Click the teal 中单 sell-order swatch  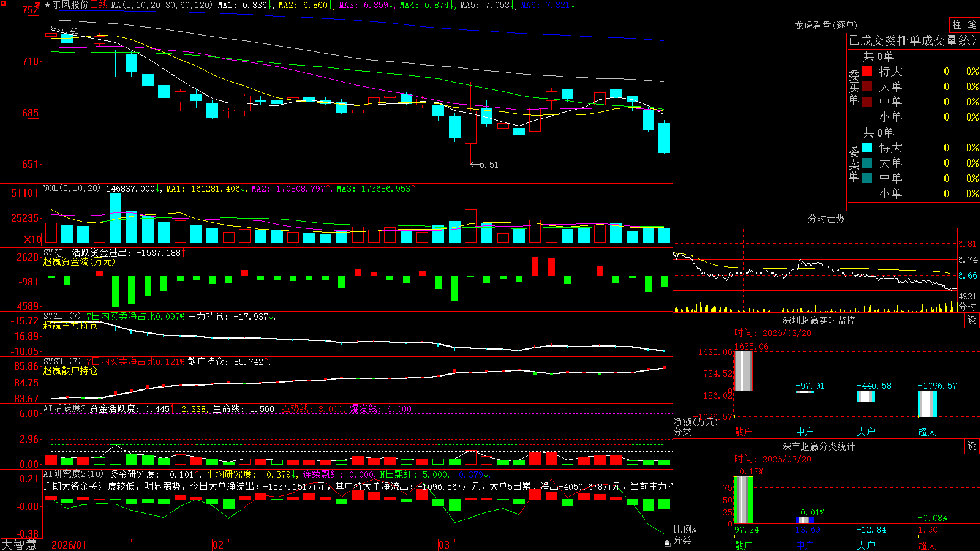(867, 178)
